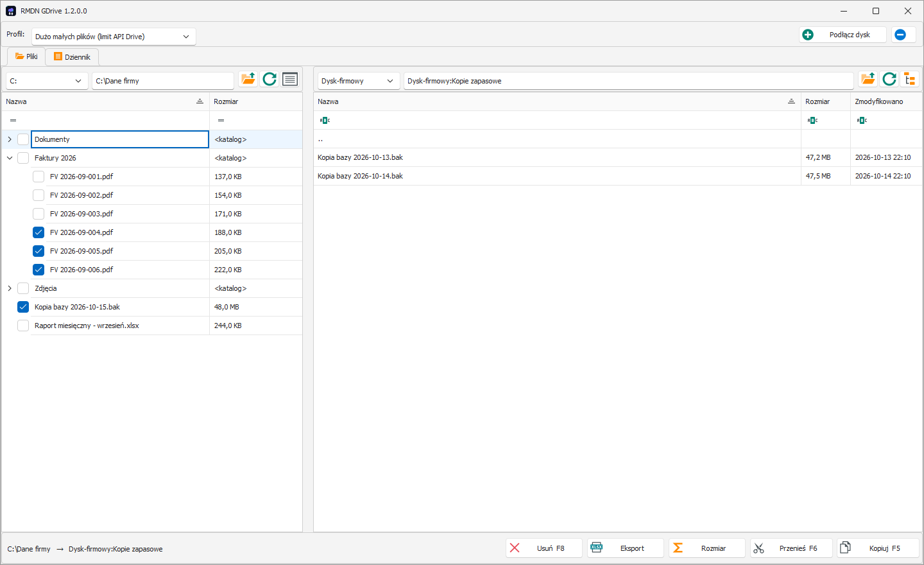Check the Raport miesięczny xlsx checkbox
The image size is (924, 565).
23,326
